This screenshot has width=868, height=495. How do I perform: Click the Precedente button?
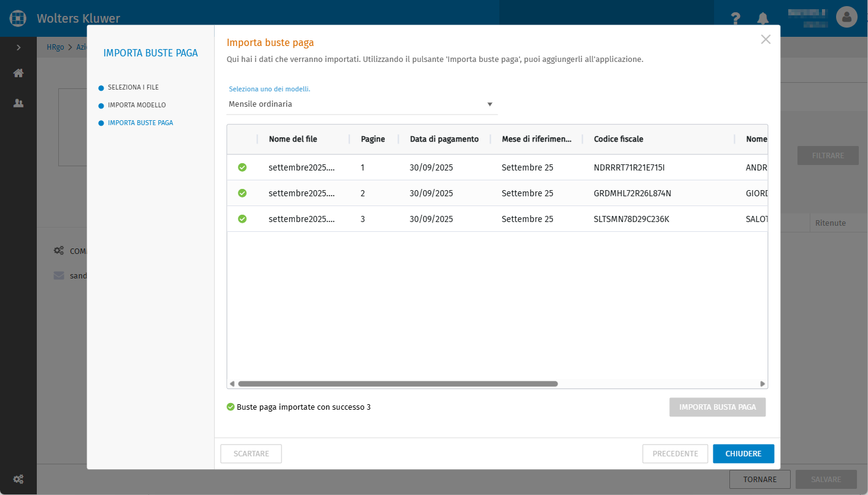[675, 454]
